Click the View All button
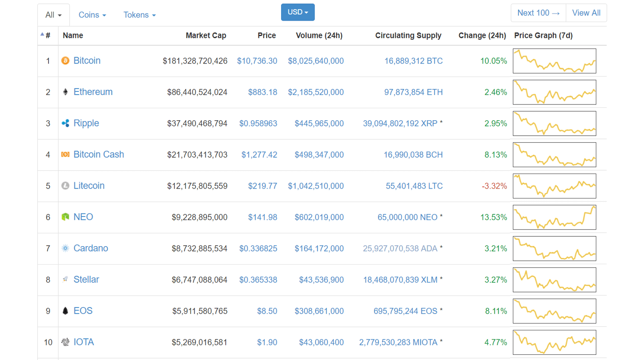 586,13
